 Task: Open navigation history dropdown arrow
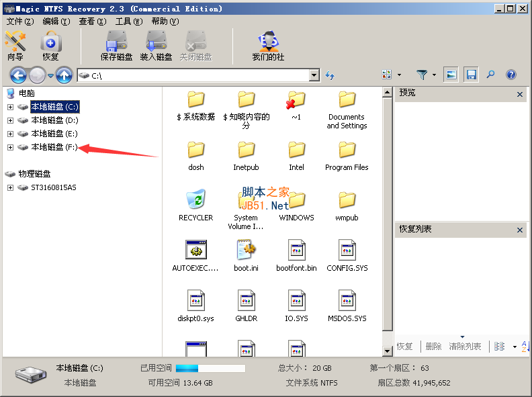(x=50, y=75)
